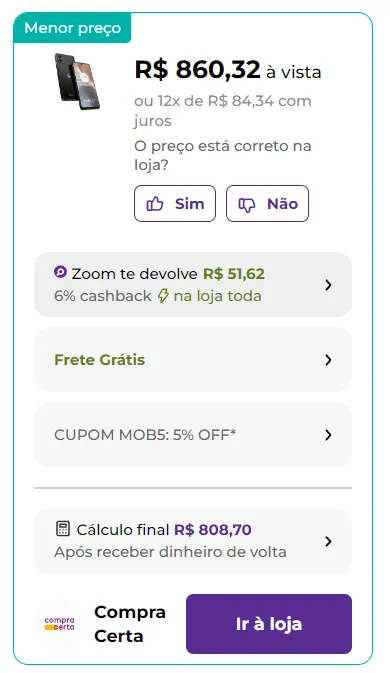Click the Compra Certa store logo
Image resolution: width=390 pixels, height=673 pixels.
pos(59,624)
